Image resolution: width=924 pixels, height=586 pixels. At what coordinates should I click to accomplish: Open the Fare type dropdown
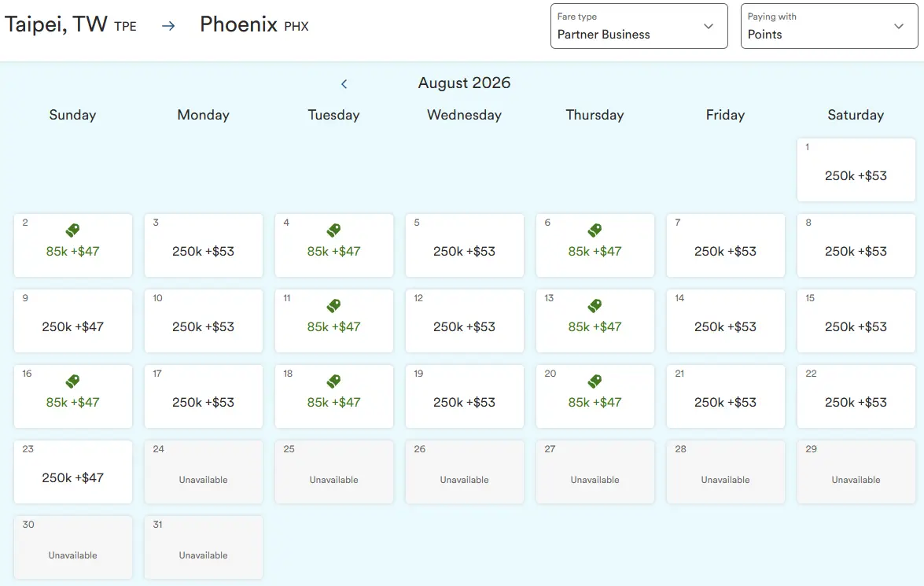pos(639,27)
